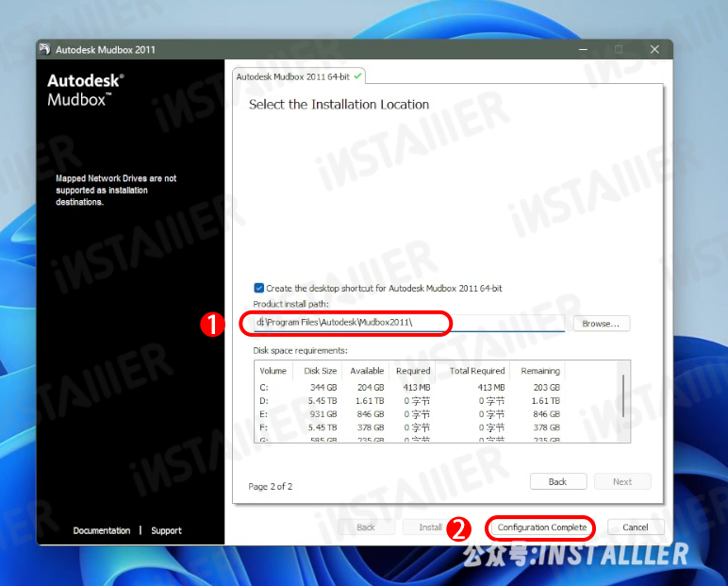Open the Documentation link
The height and width of the screenshot is (586, 728).
102,530
